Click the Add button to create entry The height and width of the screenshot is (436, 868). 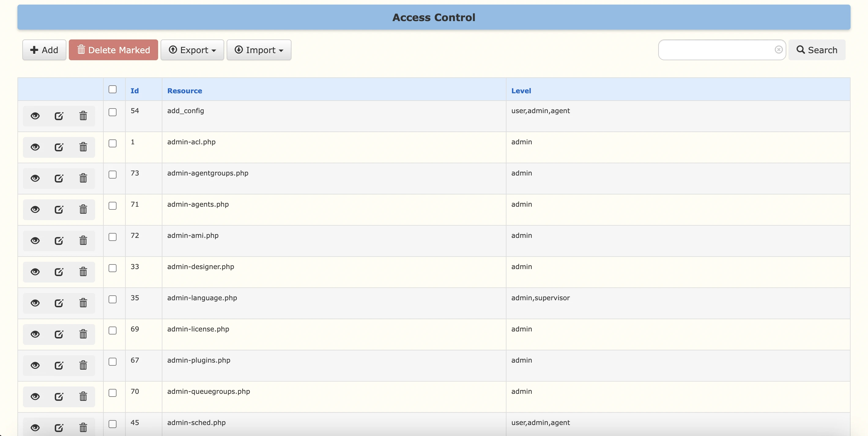(44, 50)
